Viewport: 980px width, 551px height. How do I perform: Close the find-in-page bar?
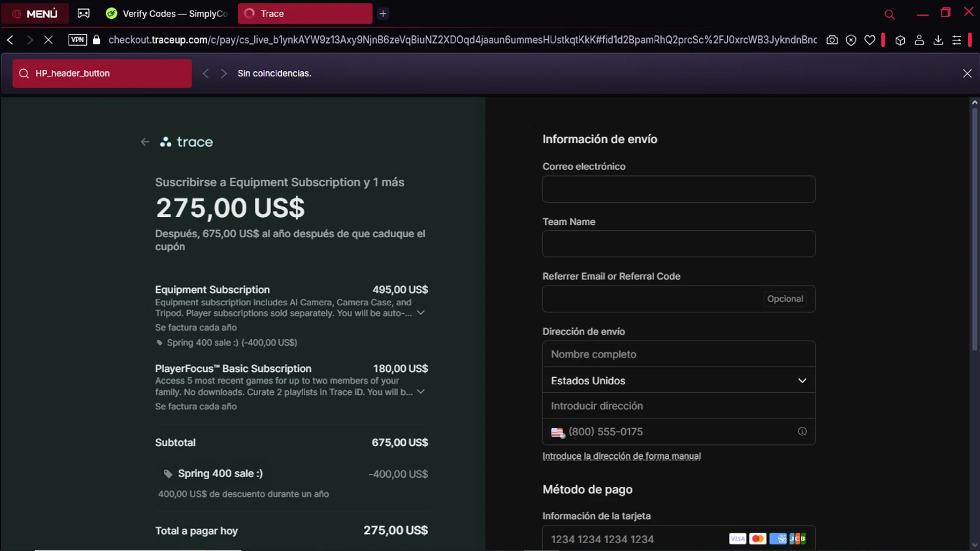click(x=968, y=73)
